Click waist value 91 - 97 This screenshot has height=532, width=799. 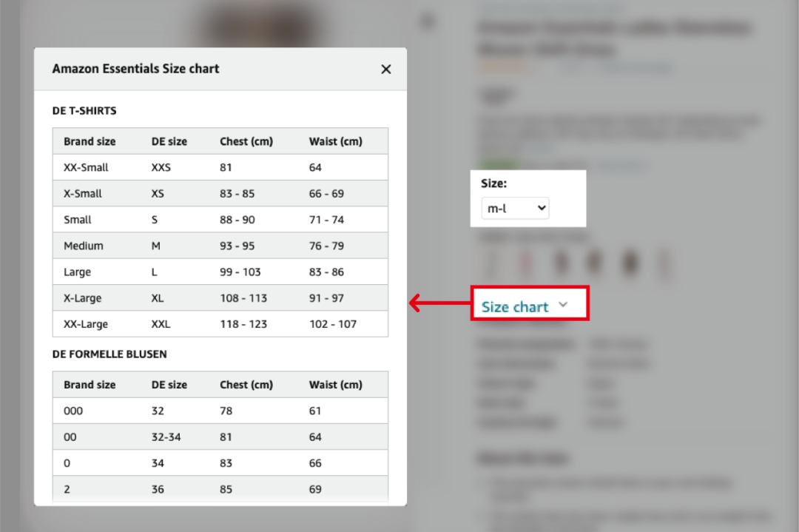[x=326, y=298]
